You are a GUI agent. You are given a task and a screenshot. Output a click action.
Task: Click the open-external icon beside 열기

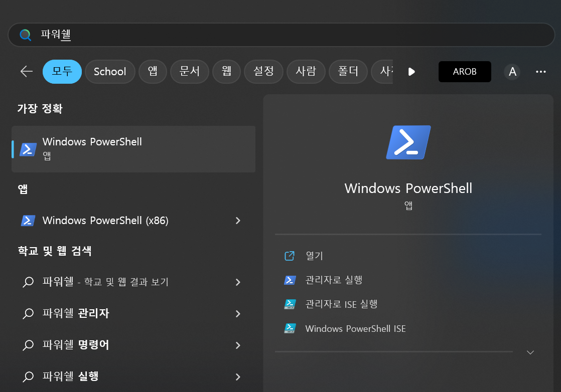coord(290,256)
